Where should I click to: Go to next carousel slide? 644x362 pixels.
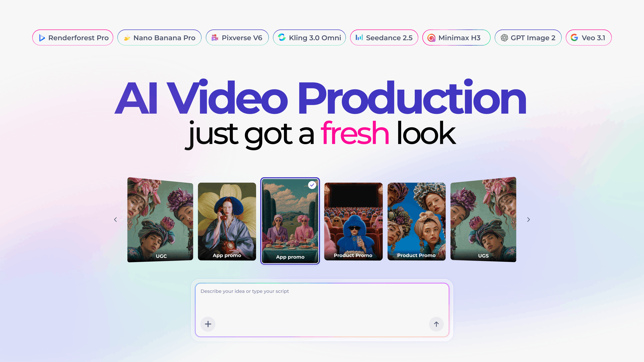pos(528,219)
